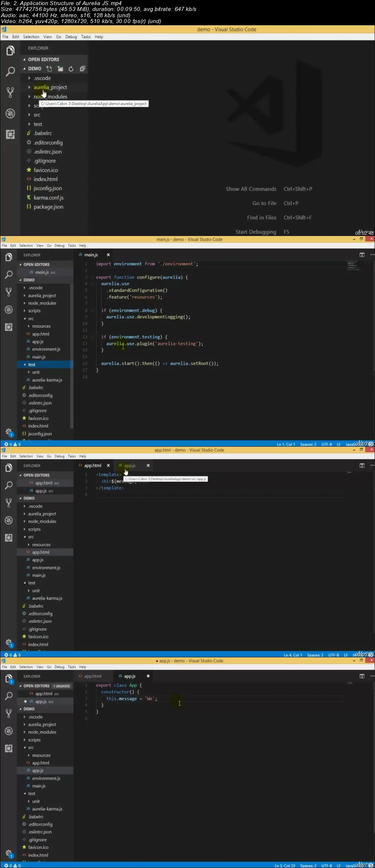This screenshot has height=868, width=375.
Task: Expand resources folder in main.js window
Action: [41, 326]
